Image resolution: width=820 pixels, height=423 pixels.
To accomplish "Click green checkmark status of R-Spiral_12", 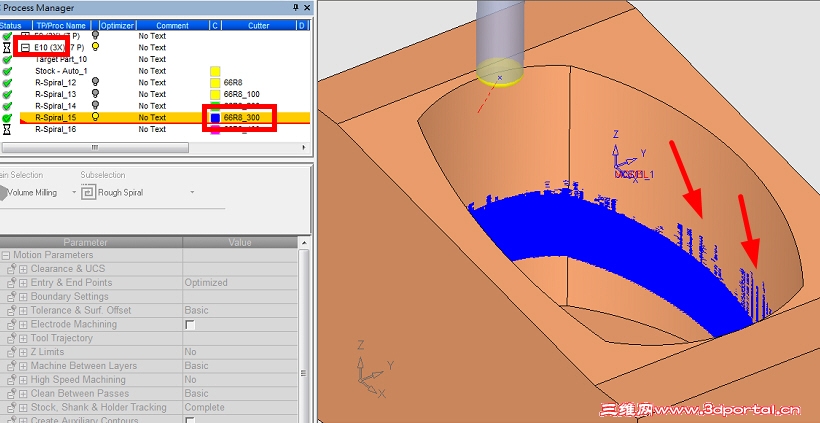I will pos(7,83).
